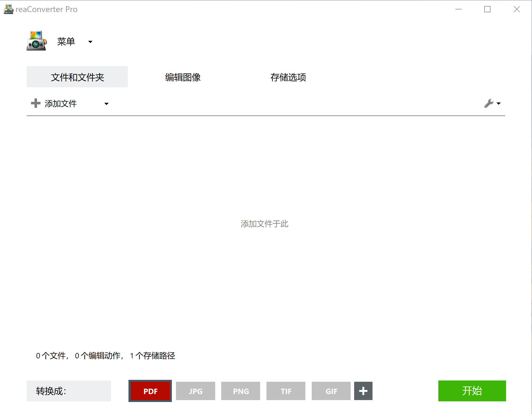This screenshot has height=414, width=532.
Task: Click the reaConverter camera logo icon
Action: pos(36,40)
